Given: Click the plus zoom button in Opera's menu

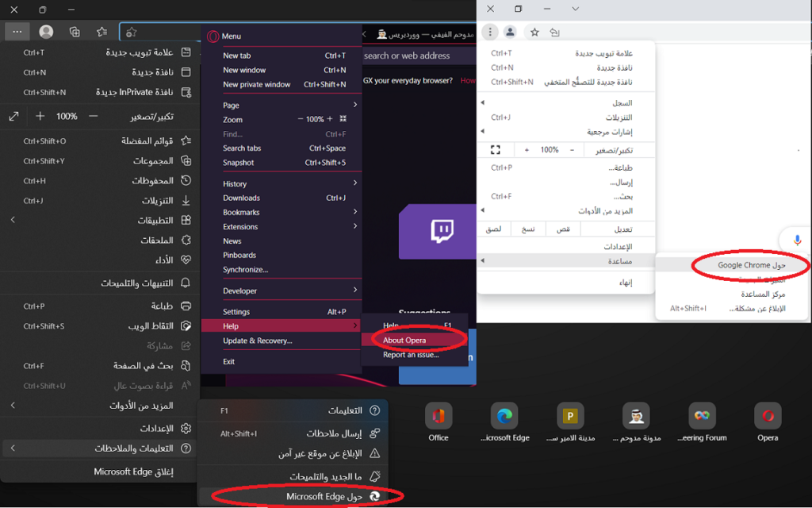Looking at the screenshot, I should [330, 119].
